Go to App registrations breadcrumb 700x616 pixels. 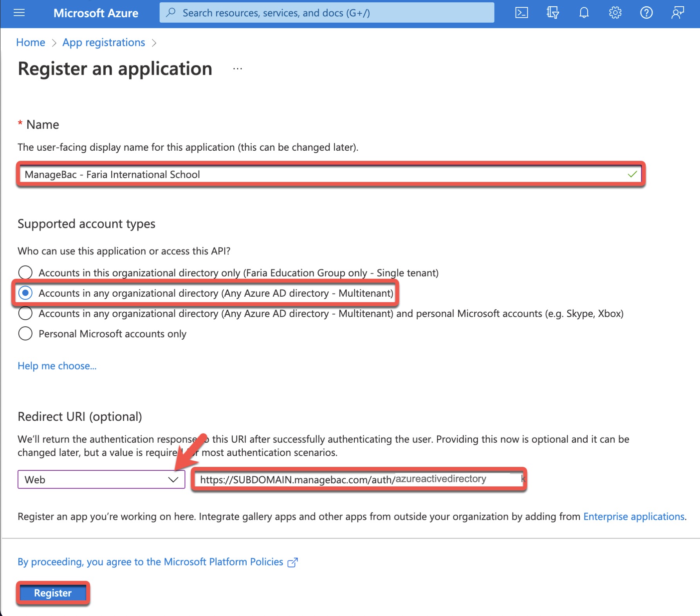[104, 42]
